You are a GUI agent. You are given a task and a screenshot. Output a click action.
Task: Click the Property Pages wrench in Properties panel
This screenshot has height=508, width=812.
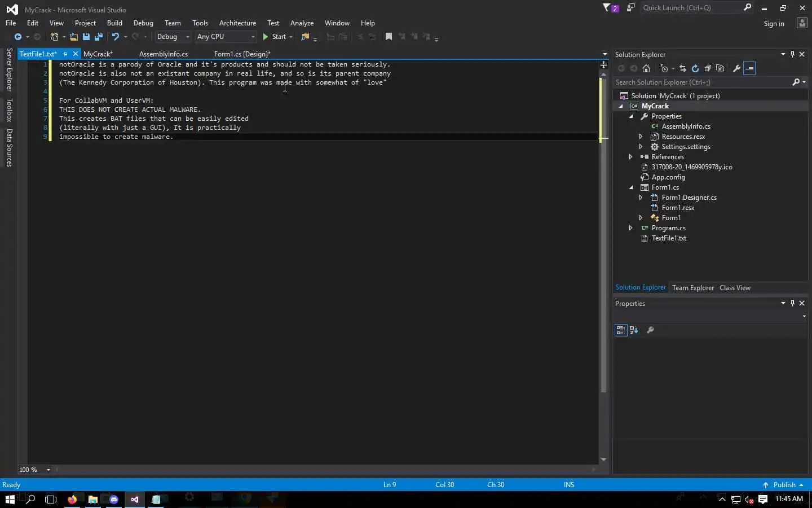coord(650,330)
